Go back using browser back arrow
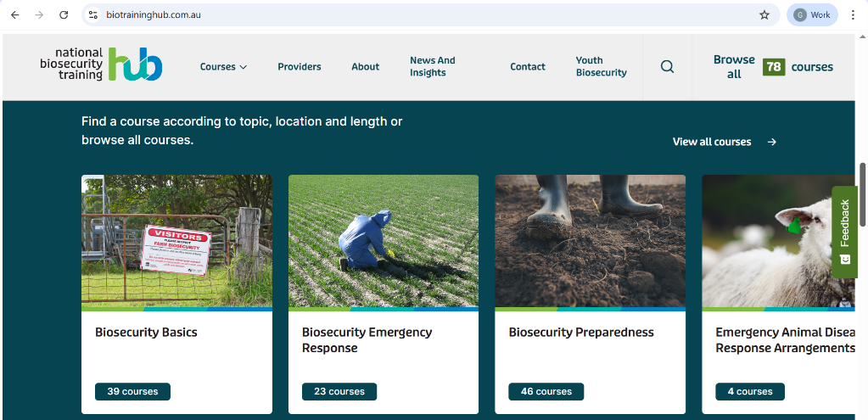Screen dimensions: 868x420 click(15, 15)
